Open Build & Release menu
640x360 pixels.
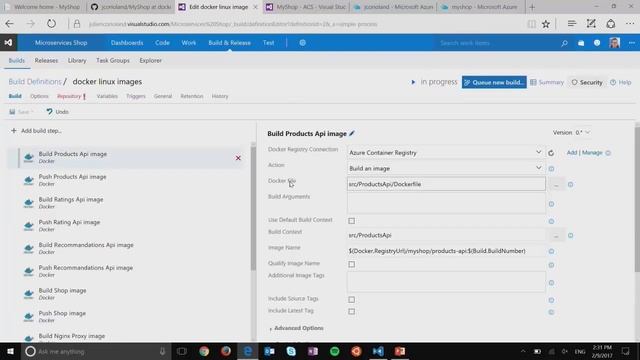(229, 42)
